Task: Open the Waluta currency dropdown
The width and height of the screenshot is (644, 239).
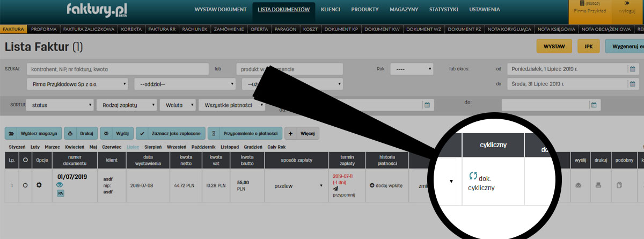Action: point(177,105)
